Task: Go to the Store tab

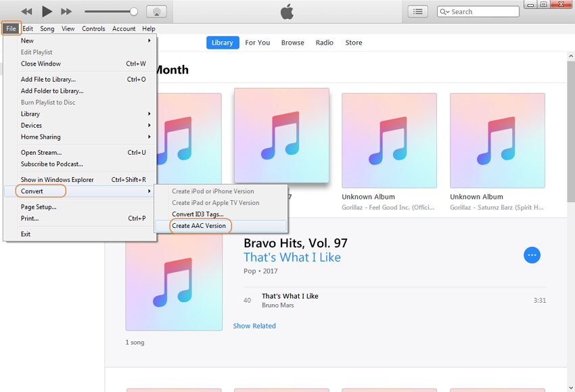Action: [353, 43]
